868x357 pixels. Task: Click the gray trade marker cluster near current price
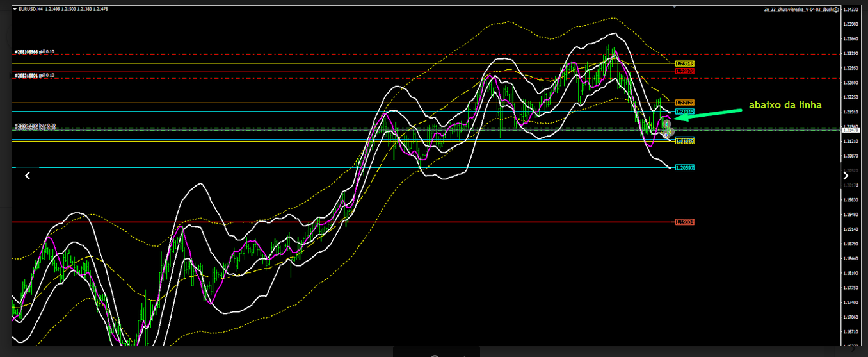(668, 128)
